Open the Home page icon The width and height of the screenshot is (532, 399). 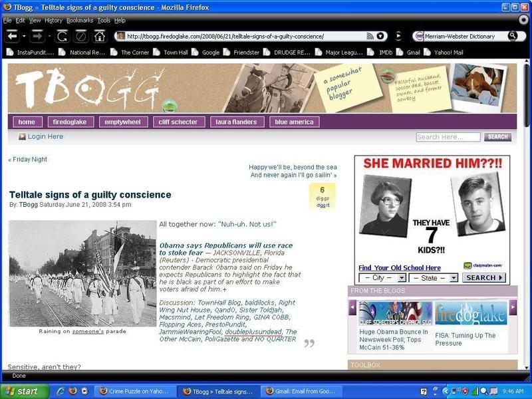tap(99, 36)
